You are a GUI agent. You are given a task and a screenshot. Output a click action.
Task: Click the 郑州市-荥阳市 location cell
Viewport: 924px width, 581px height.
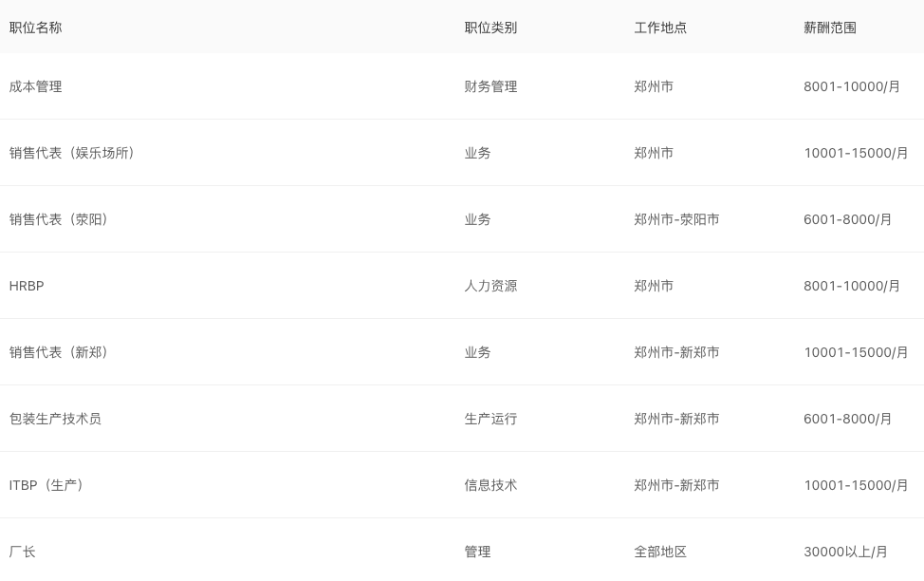(x=676, y=219)
